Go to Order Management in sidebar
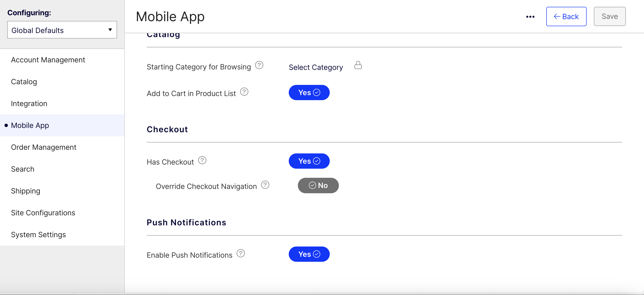Image resolution: width=644 pixels, height=295 pixels. (43, 147)
